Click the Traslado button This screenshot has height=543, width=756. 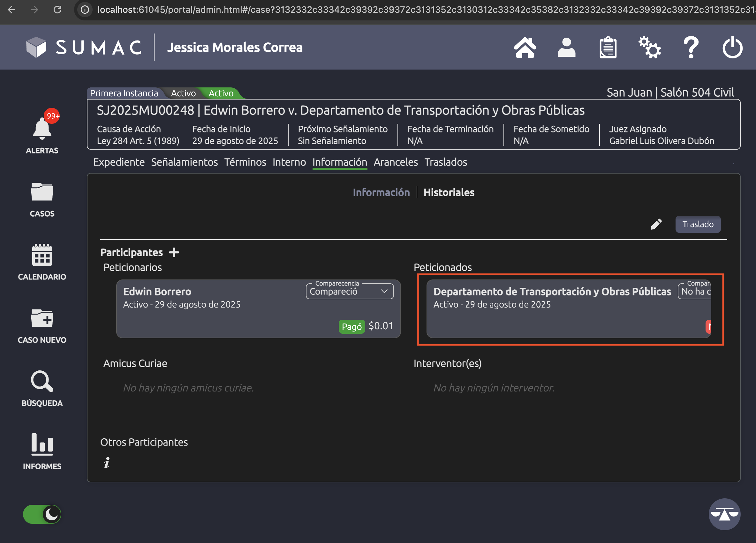pos(698,224)
